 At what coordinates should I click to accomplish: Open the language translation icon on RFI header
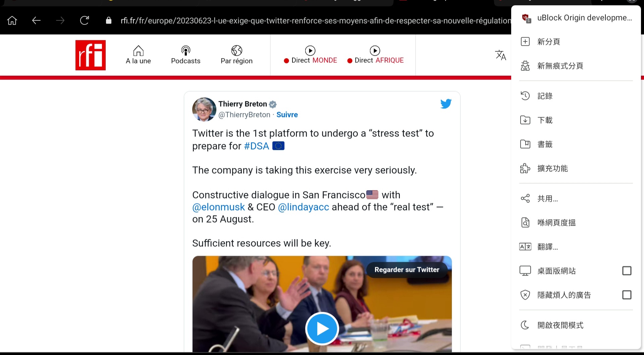point(500,55)
